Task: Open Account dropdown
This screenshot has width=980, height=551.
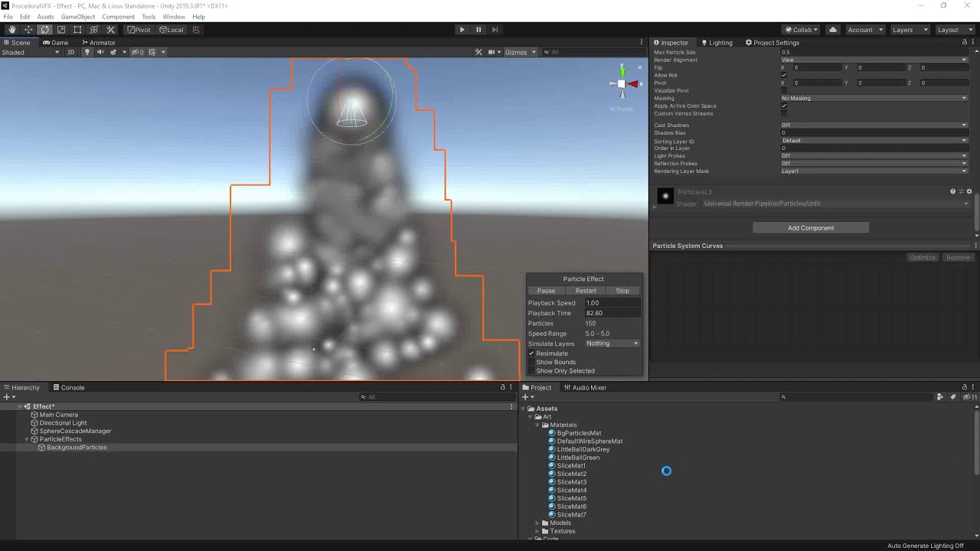Action: (865, 30)
